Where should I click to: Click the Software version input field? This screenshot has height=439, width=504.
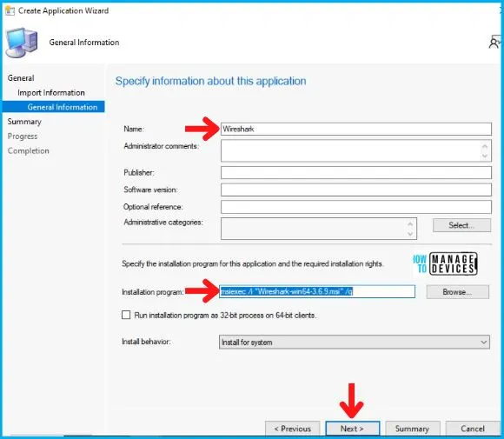356,190
